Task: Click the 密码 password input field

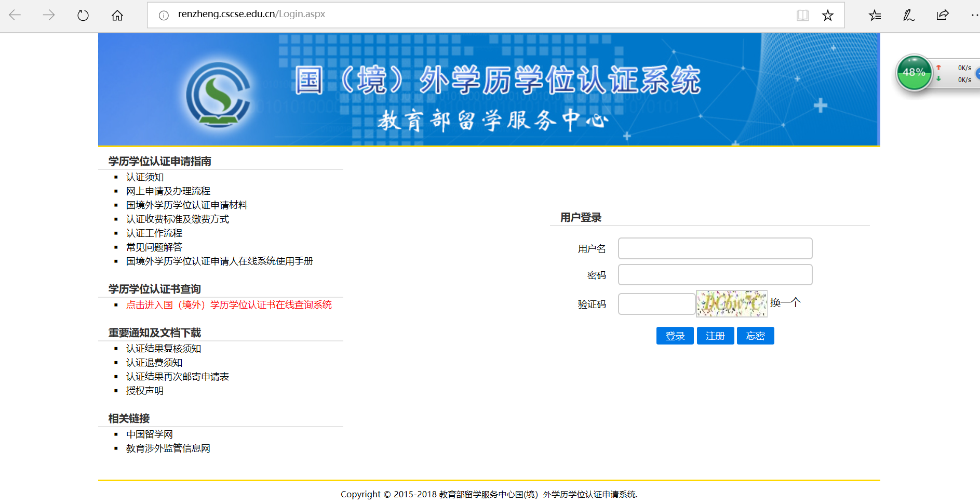Action: point(715,275)
